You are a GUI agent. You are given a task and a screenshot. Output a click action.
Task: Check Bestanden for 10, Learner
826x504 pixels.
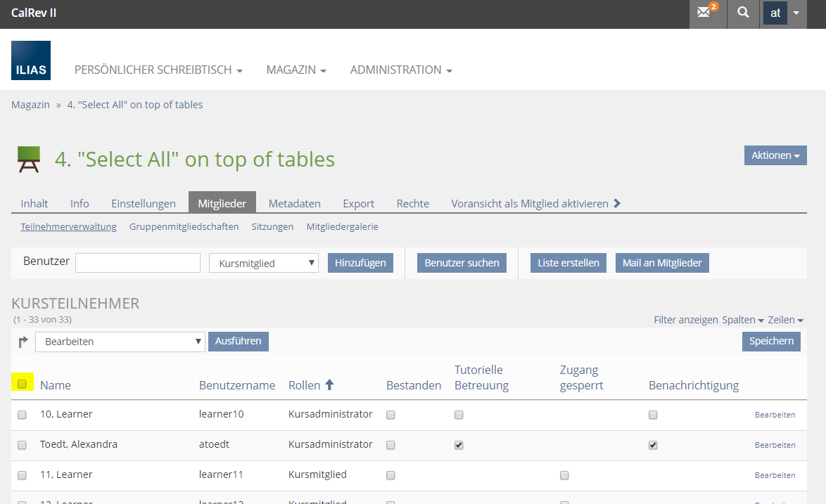click(x=390, y=415)
